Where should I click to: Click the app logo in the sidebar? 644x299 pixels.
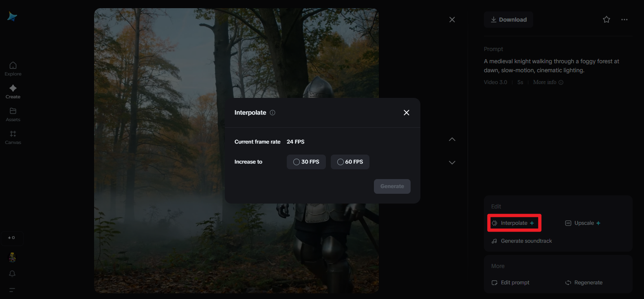point(12,16)
